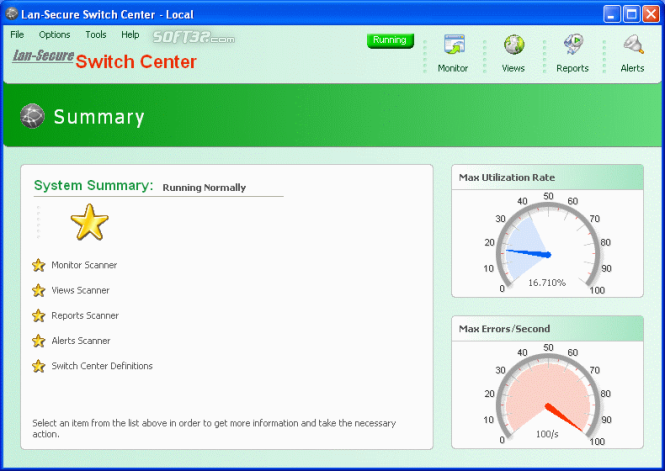Viewport: 665px width, 471px height.
Task: Click the application icon in the title bar
Action: pos(11,14)
